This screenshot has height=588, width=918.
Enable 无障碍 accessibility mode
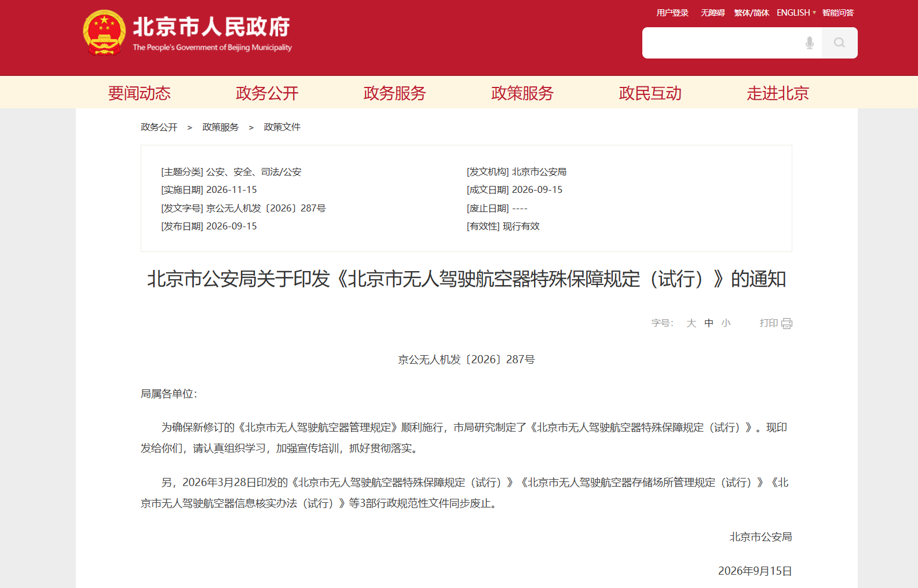tap(712, 13)
